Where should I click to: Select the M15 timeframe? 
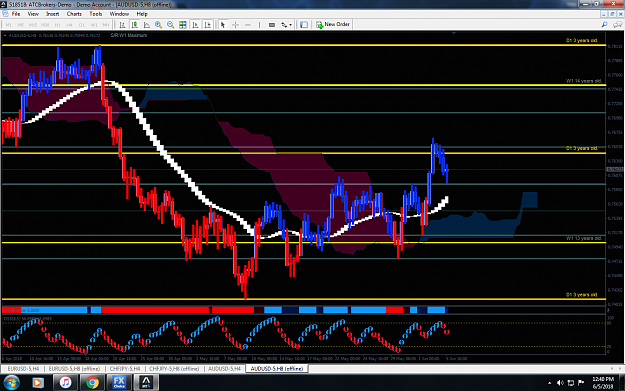(x=33, y=25)
